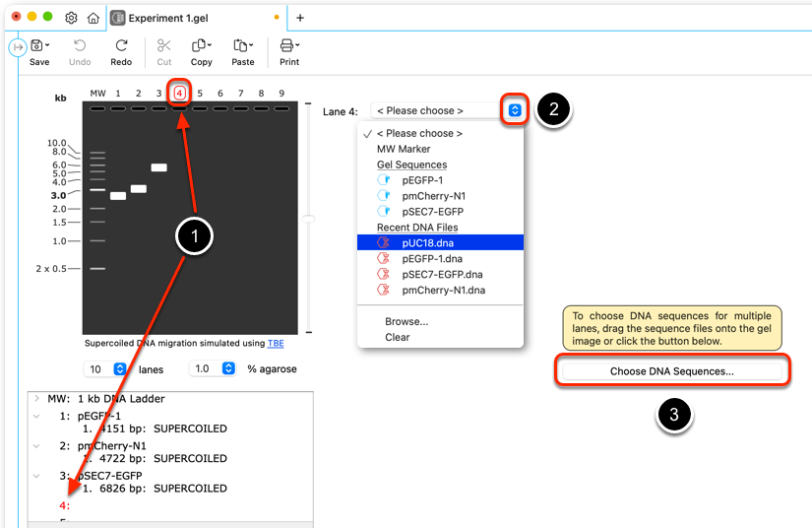Select lane 2 header on the gel
Screen dimensions: 812x528
(x=138, y=94)
